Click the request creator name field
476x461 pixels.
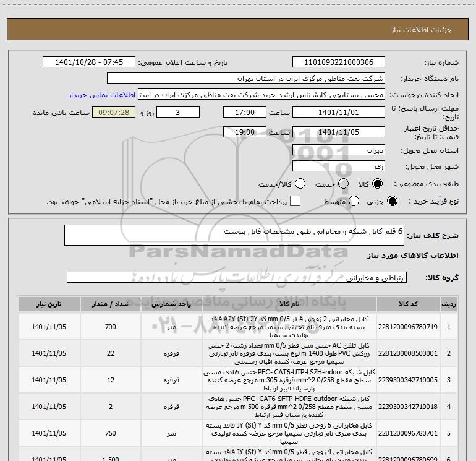261,95
